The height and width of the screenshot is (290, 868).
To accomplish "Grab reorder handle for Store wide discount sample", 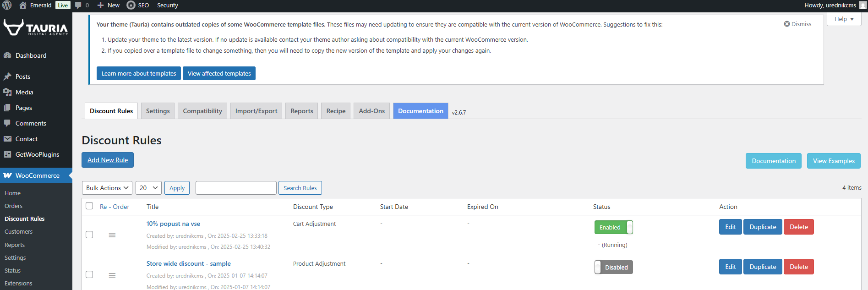I will pyautogui.click(x=112, y=275).
